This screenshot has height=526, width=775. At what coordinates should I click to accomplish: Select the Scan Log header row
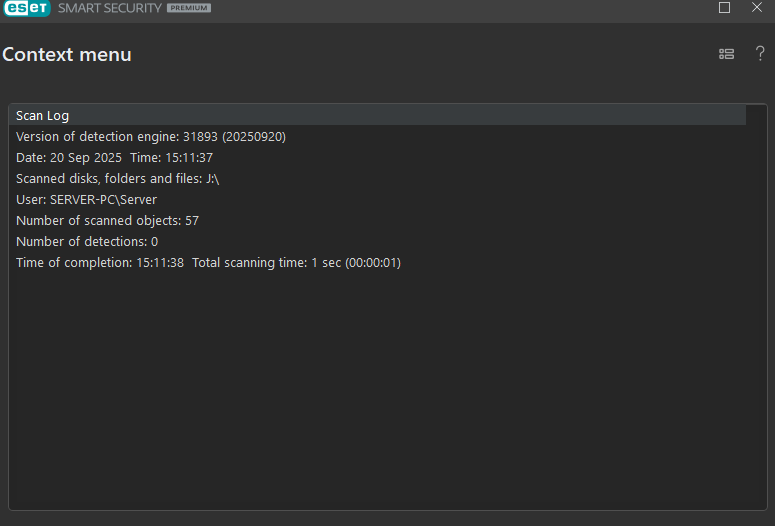[x=377, y=115]
